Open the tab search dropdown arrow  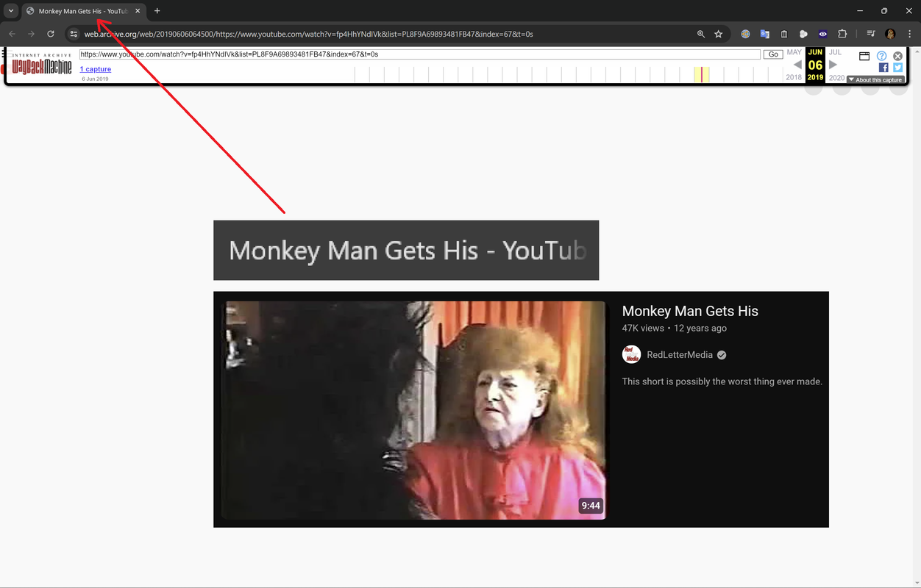[11, 11]
